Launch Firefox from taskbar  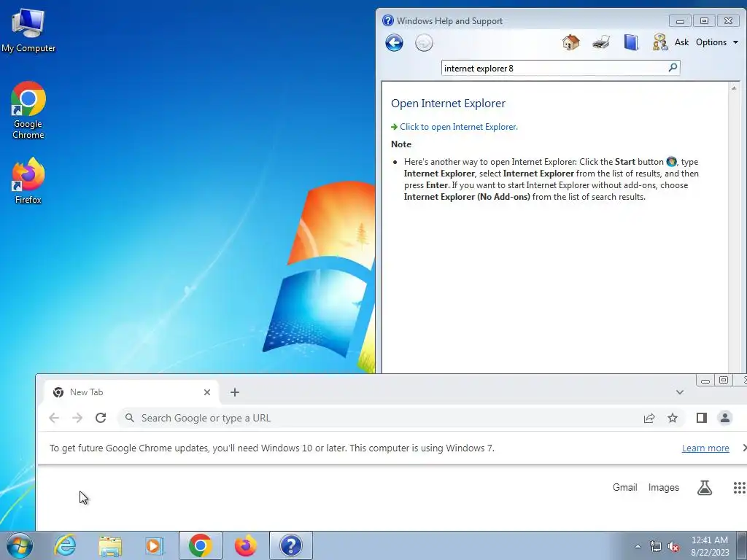245,545
